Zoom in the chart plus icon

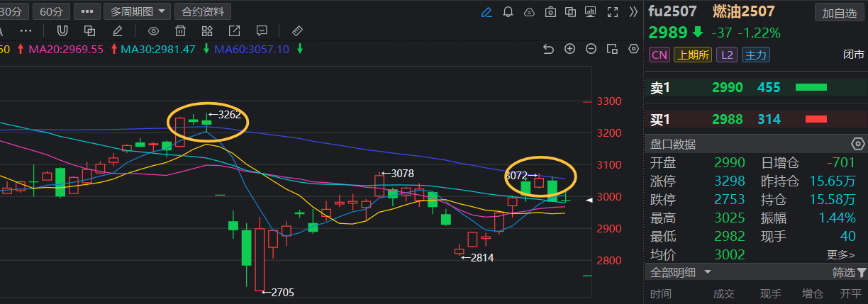(x=569, y=48)
